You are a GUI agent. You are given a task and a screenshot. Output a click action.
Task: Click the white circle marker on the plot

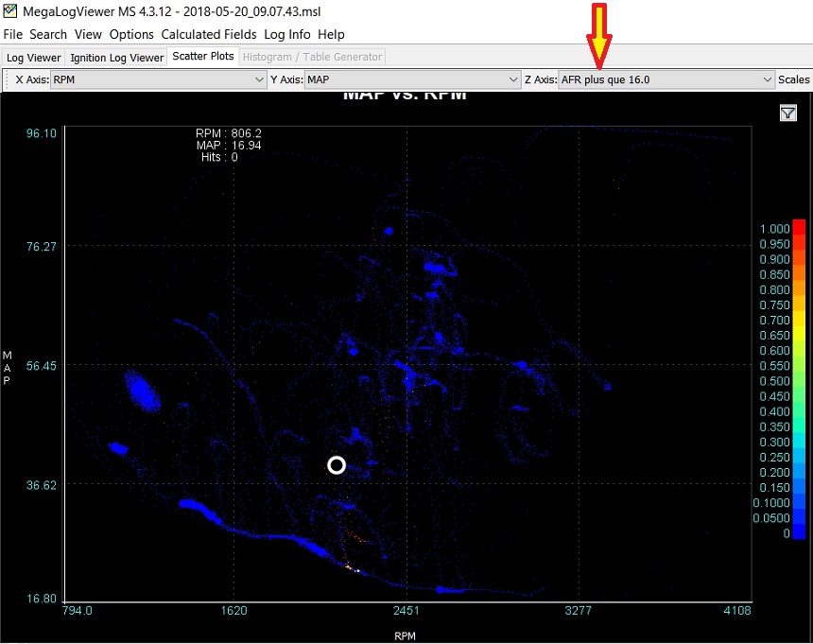(337, 464)
